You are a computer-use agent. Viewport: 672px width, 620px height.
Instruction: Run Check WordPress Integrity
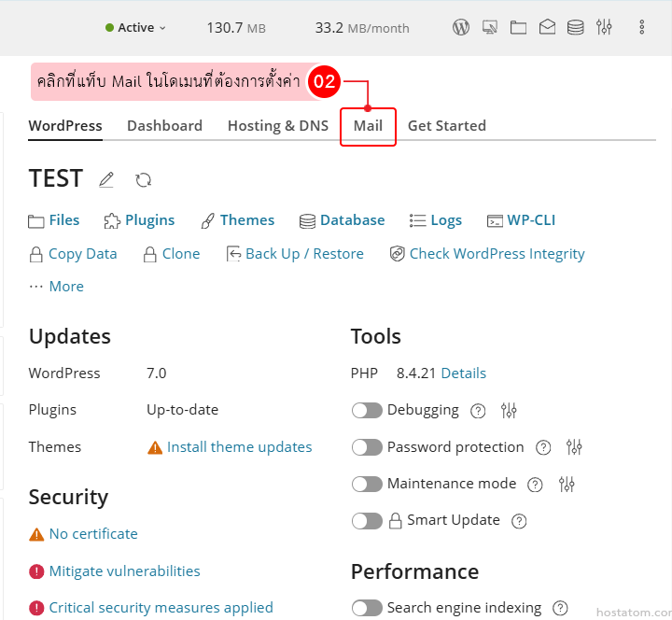[487, 254]
